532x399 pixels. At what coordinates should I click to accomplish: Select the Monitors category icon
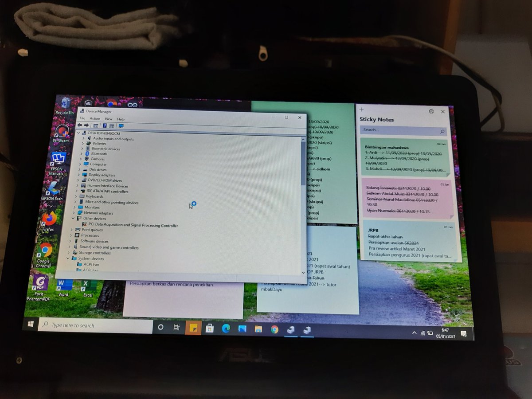tap(80, 207)
